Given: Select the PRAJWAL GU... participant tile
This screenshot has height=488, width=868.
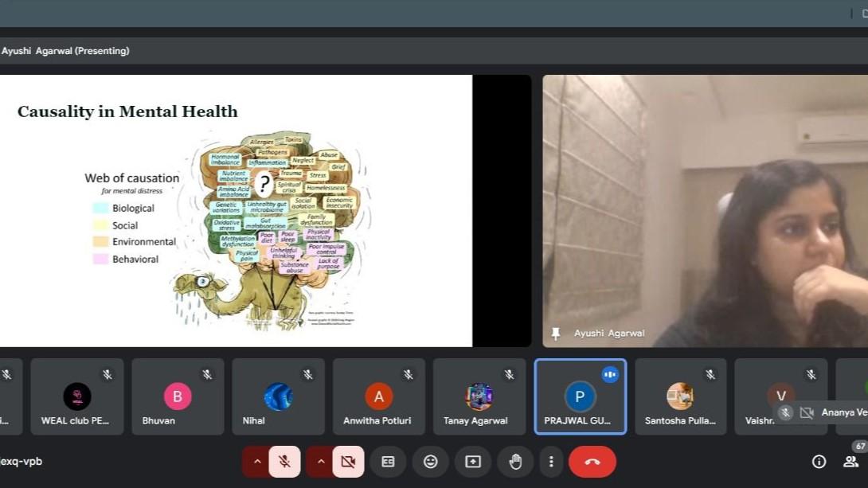Looking at the screenshot, I should click(580, 396).
